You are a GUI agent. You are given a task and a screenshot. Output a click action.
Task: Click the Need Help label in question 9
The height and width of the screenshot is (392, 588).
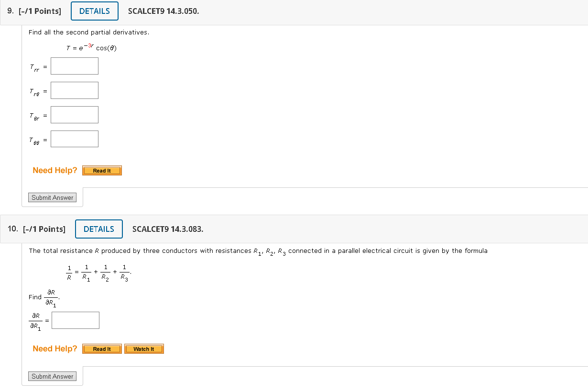[x=54, y=170]
